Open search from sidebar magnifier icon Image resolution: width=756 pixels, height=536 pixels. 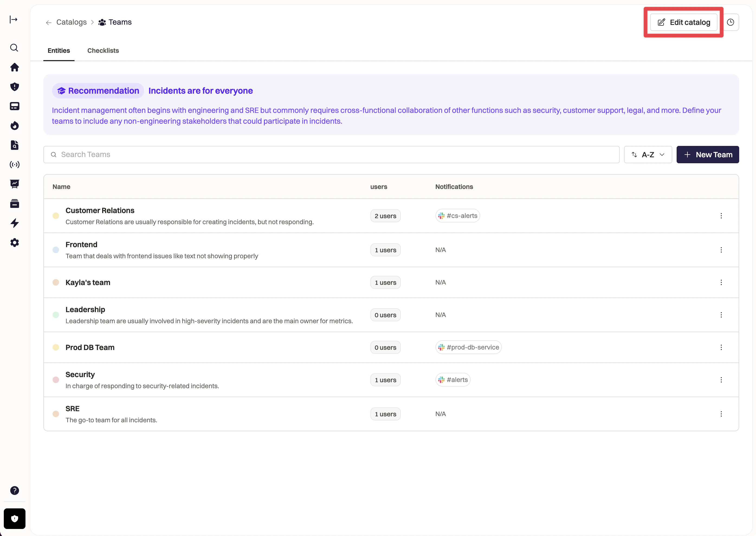pyautogui.click(x=14, y=48)
